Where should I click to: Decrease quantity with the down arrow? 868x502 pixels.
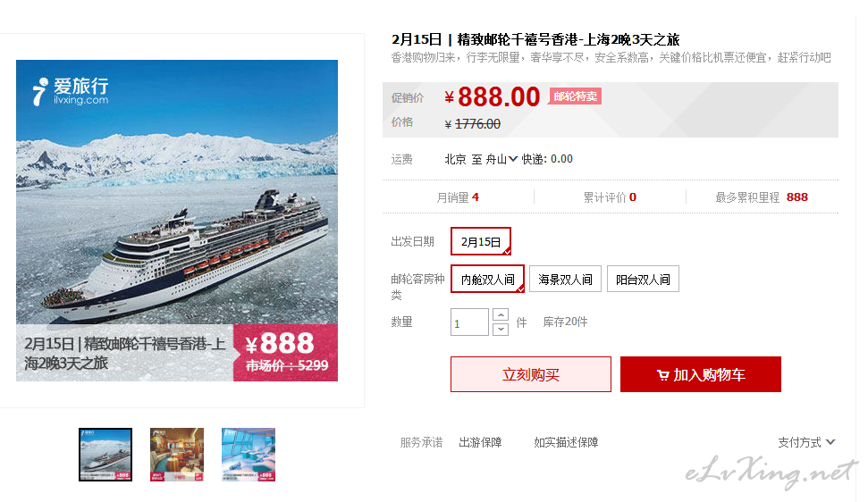point(501,329)
